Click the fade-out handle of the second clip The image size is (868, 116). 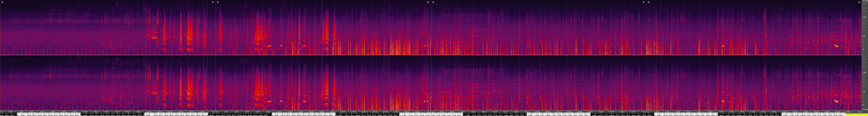428,2
